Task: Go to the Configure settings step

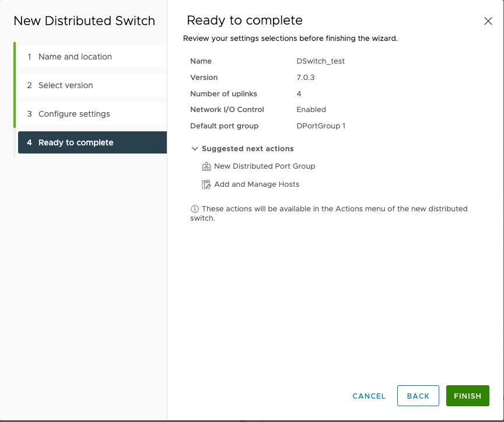Action: (75, 114)
